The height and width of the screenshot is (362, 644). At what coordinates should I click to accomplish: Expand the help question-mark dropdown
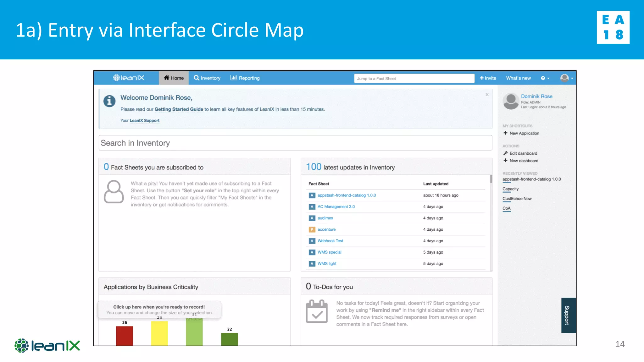click(x=545, y=78)
